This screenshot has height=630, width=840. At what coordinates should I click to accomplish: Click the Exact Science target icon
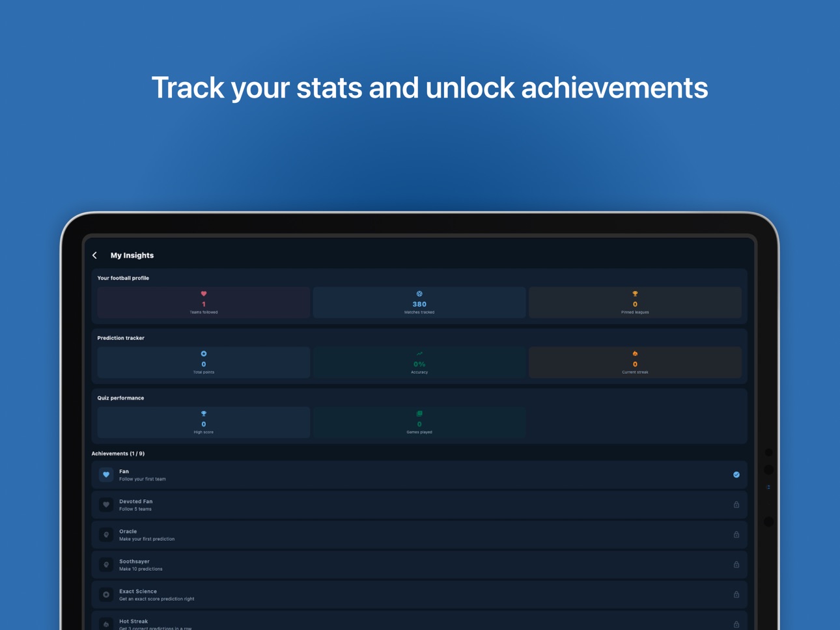coord(106,594)
